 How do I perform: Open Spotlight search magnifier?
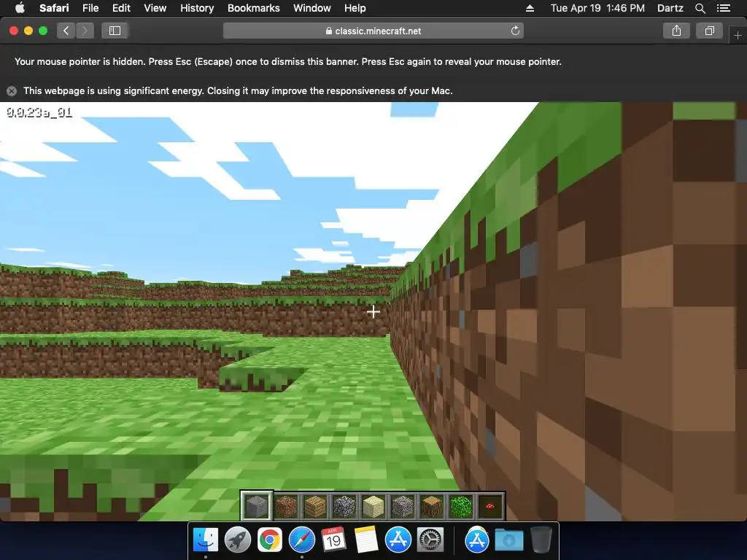tap(700, 8)
